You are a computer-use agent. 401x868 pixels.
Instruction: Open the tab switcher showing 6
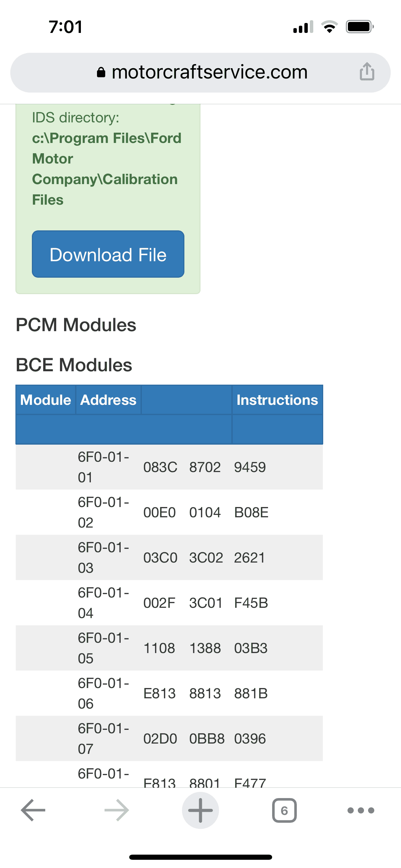point(284,810)
